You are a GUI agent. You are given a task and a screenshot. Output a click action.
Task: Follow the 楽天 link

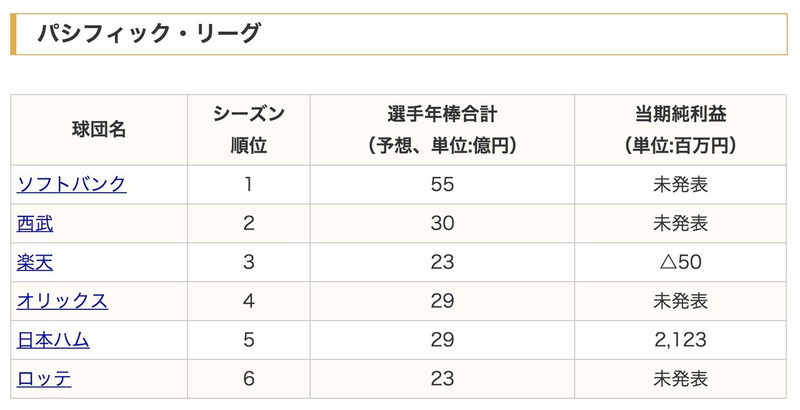pyautogui.click(x=34, y=262)
